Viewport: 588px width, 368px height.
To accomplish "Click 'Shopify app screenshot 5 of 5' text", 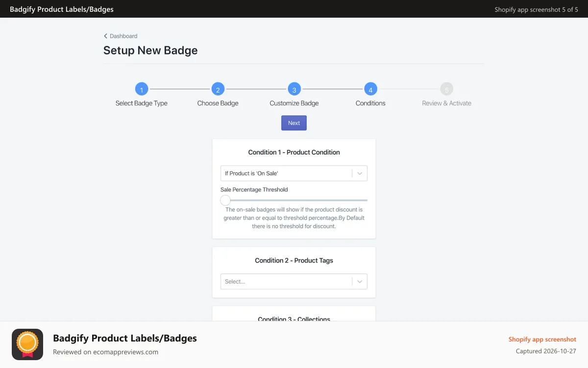I will 536,9.
